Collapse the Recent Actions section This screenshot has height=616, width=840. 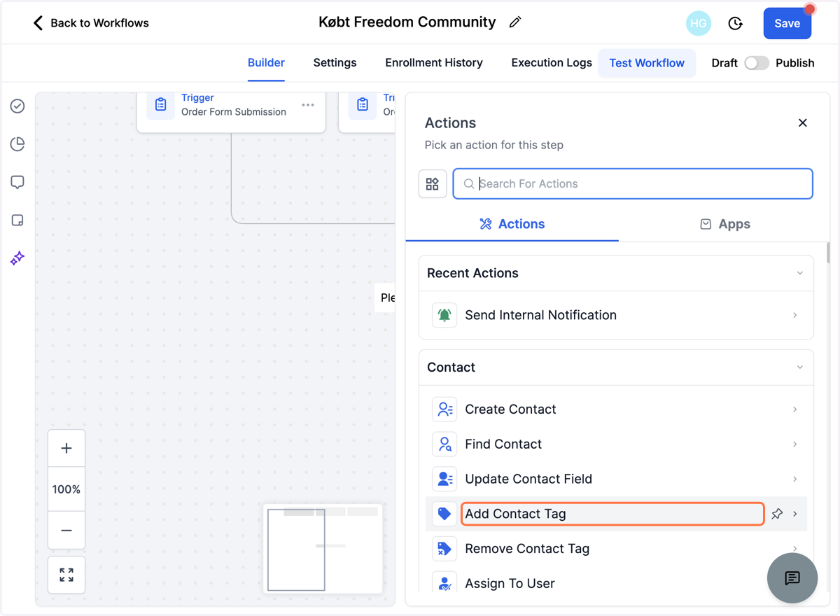click(800, 273)
